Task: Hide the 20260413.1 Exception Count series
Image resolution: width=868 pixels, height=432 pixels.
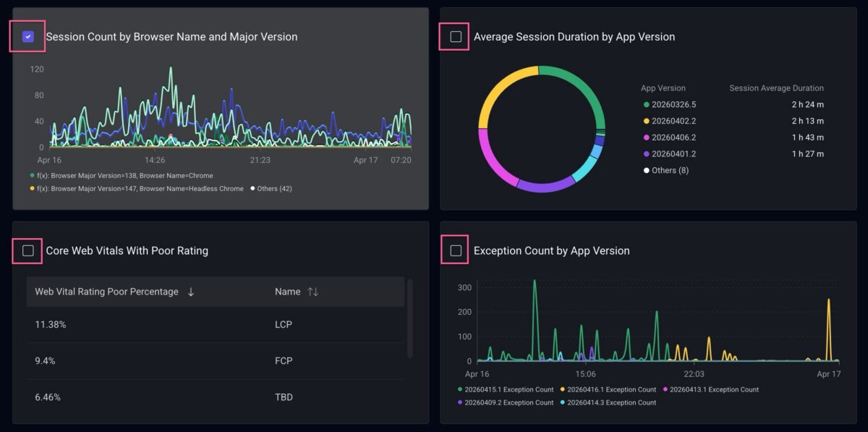Action: click(x=714, y=389)
